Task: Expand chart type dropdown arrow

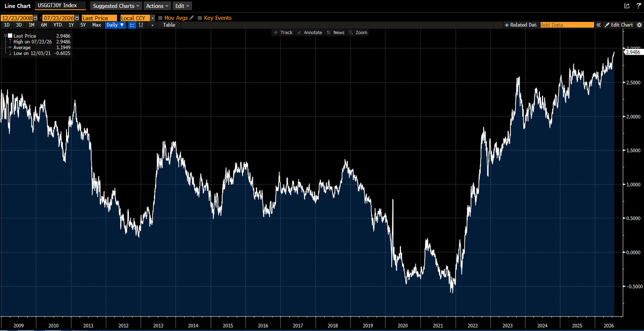Action: (152, 25)
